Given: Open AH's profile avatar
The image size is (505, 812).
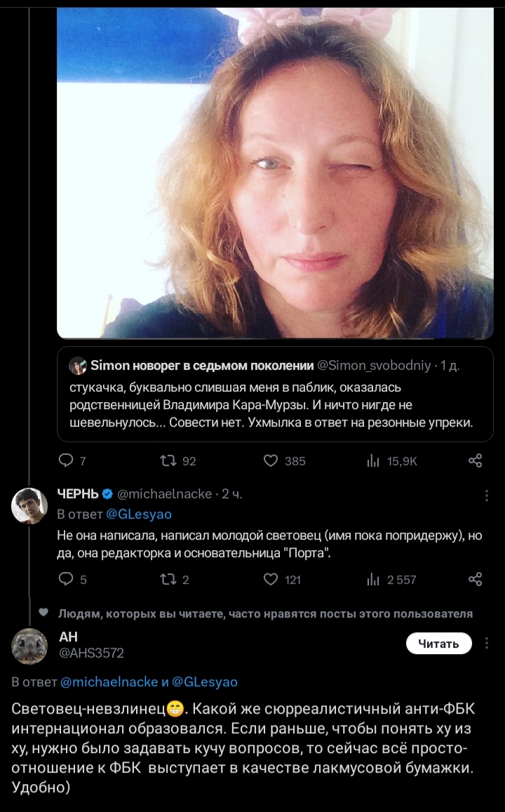Looking at the screenshot, I should (29, 646).
